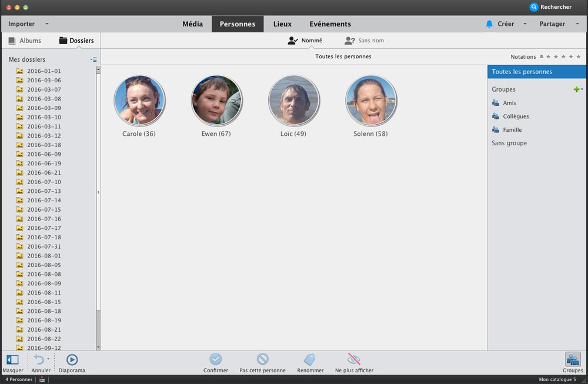
Task: Click the Ne plus afficher icon
Action: tap(354, 359)
